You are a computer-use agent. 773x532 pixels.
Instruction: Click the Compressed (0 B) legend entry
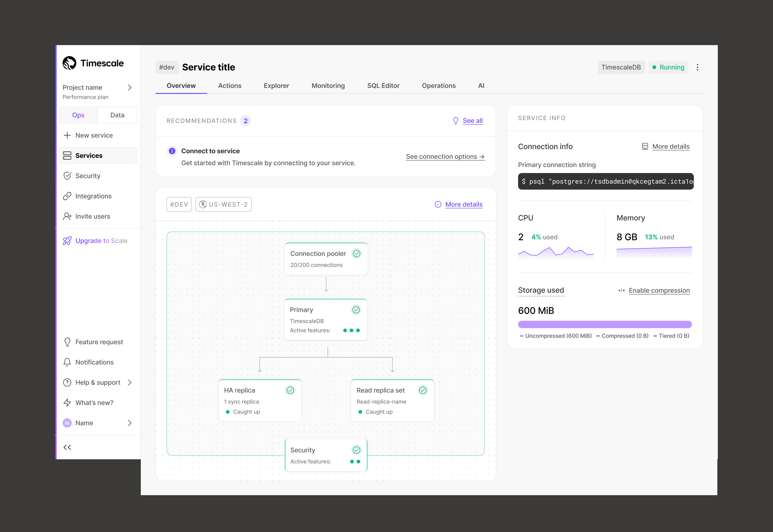622,336
